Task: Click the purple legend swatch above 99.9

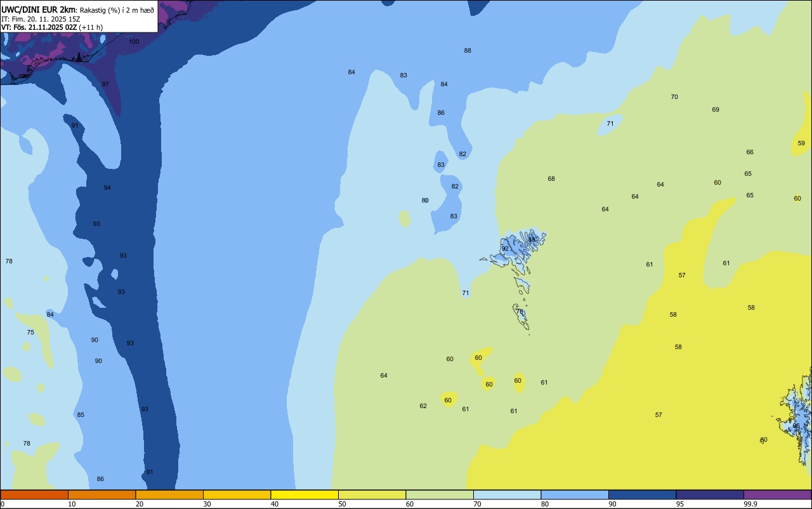Action: click(777, 494)
